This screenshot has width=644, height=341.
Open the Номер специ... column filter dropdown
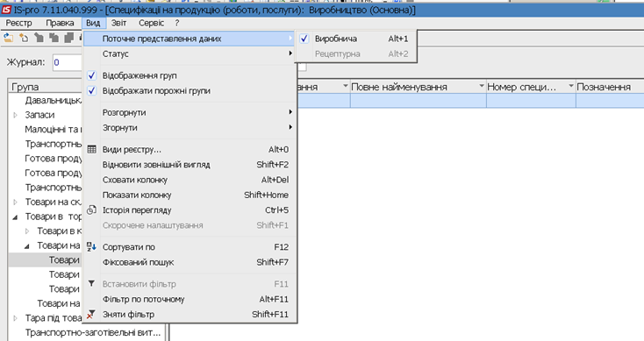tap(571, 86)
